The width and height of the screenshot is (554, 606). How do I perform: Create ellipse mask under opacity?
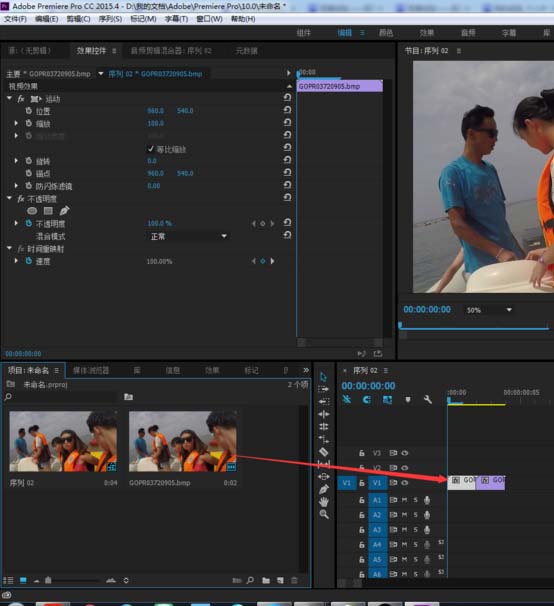(x=32, y=211)
